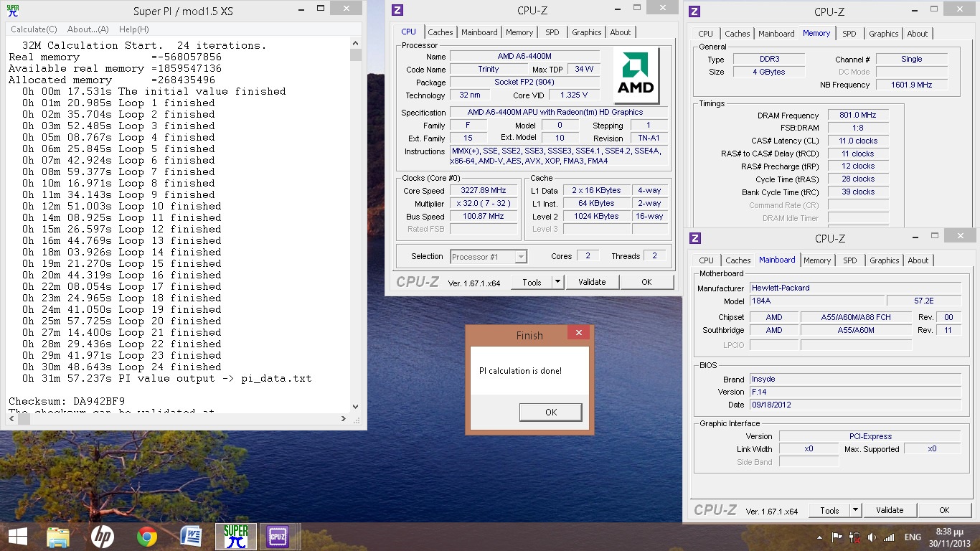
Task: Select Mainboard tab in CPU window
Action: tap(479, 32)
